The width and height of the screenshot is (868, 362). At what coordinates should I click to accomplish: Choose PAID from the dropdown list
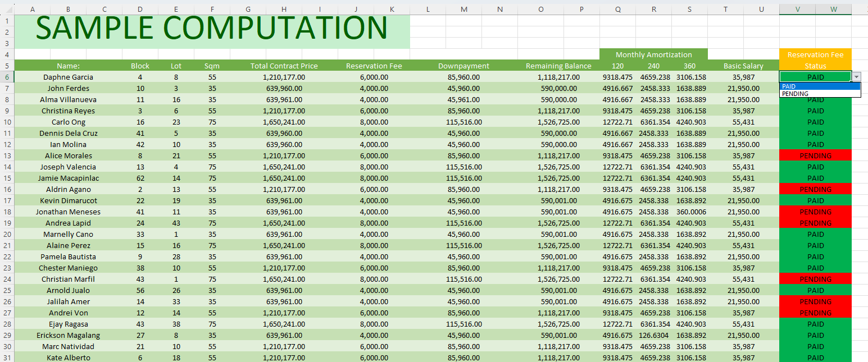click(x=820, y=86)
